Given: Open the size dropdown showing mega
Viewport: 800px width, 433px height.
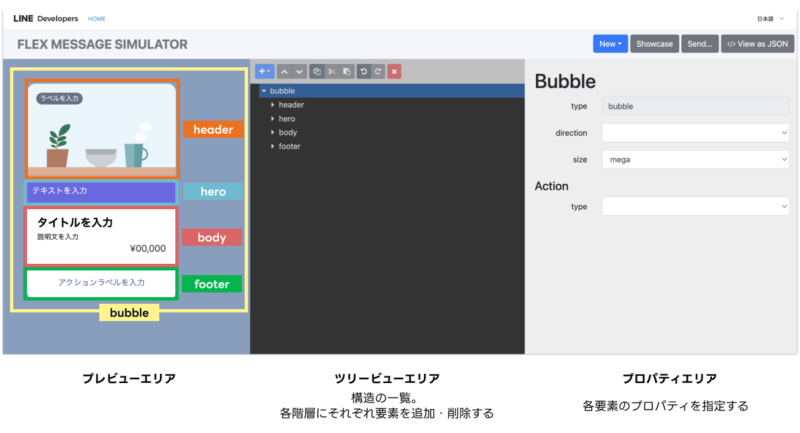Looking at the screenshot, I should pos(695,160).
